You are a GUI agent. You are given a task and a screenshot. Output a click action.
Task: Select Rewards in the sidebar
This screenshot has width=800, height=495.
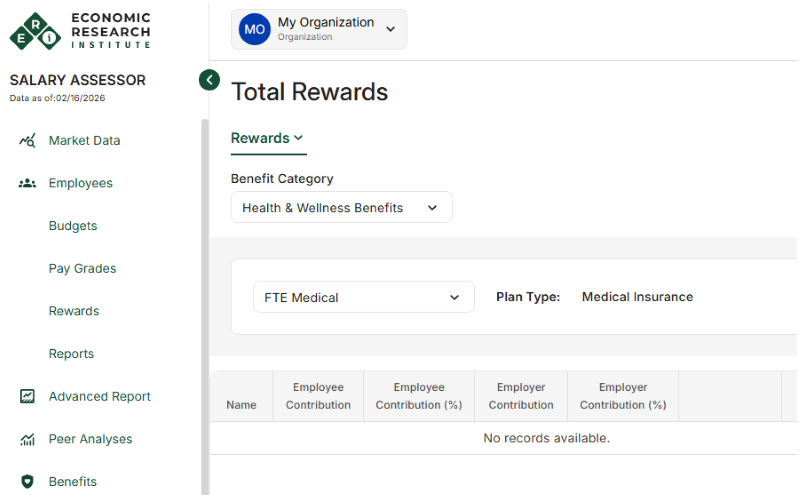(74, 311)
